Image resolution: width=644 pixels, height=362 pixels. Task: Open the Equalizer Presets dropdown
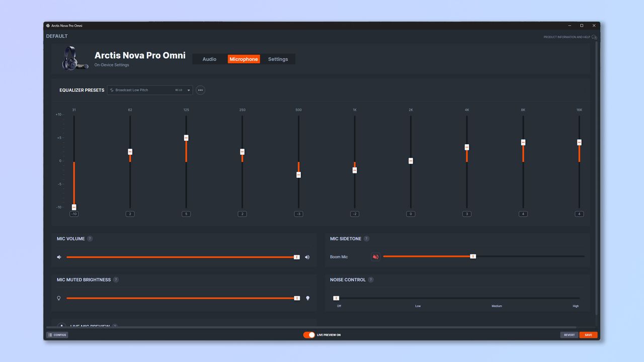pyautogui.click(x=150, y=90)
